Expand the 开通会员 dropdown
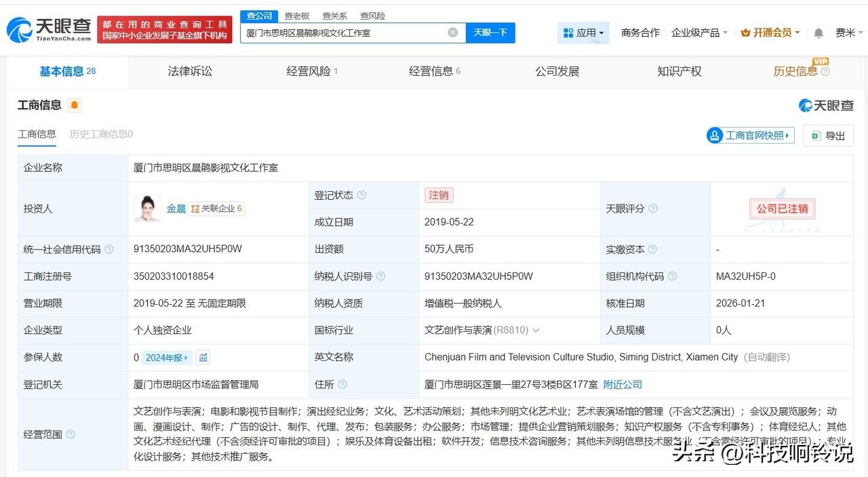 coord(770,33)
